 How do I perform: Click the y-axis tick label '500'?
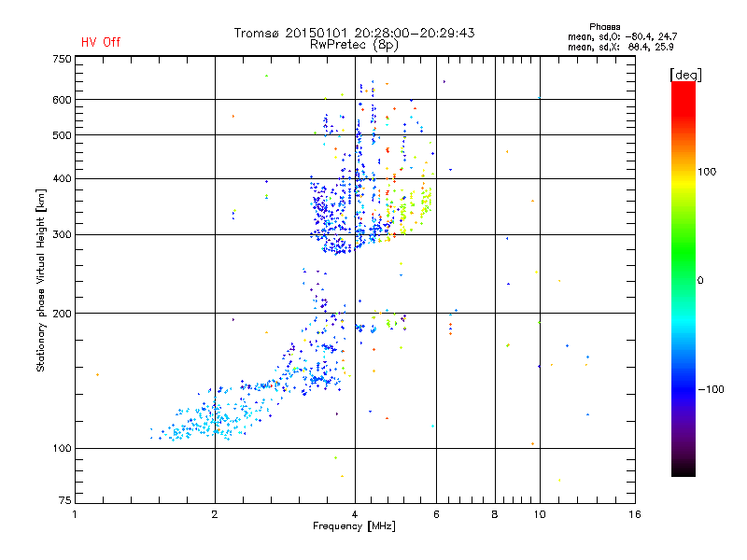62,135
